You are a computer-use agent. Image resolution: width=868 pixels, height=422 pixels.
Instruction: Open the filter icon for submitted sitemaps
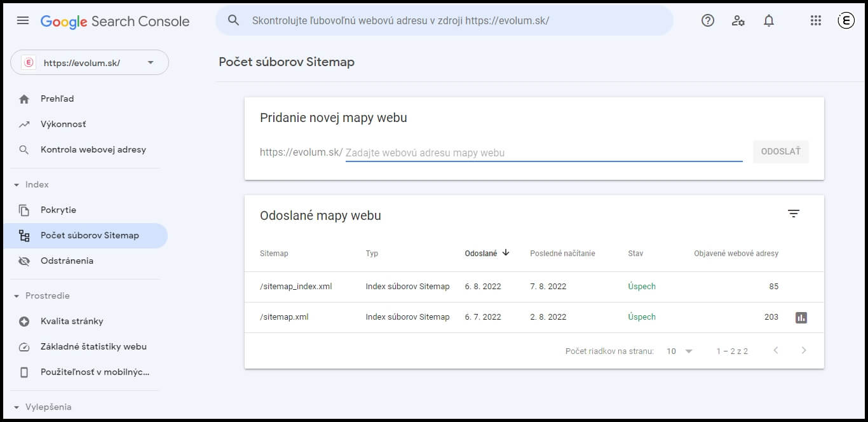pos(794,214)
